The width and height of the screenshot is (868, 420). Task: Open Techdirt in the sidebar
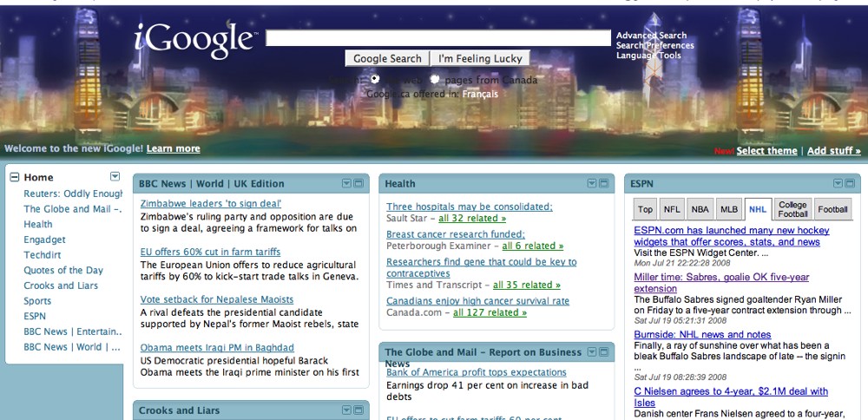coord(42,255)
